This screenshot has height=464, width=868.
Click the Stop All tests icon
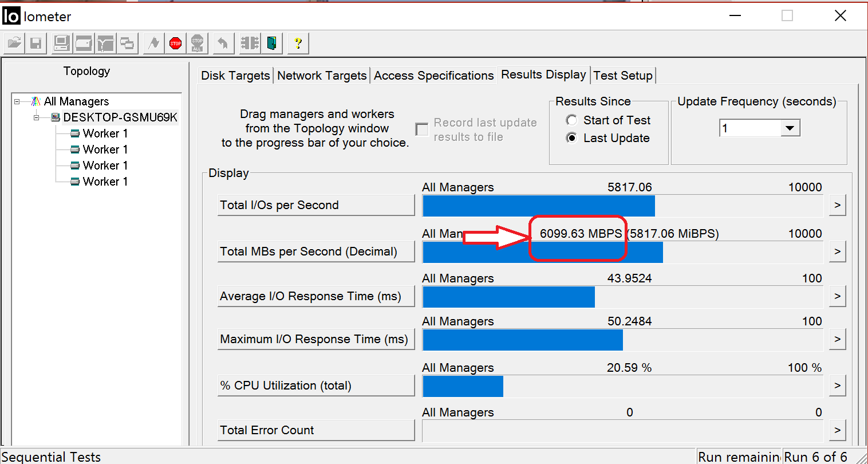(198, 43)
